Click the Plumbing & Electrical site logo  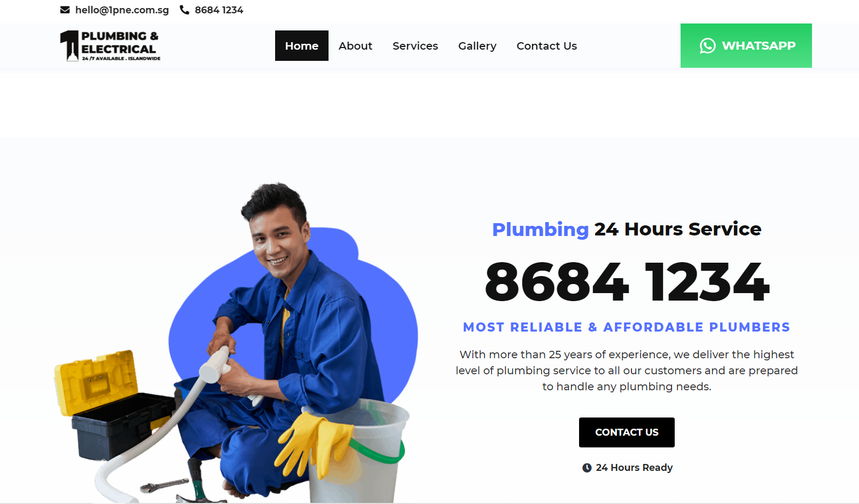(110, 46)
